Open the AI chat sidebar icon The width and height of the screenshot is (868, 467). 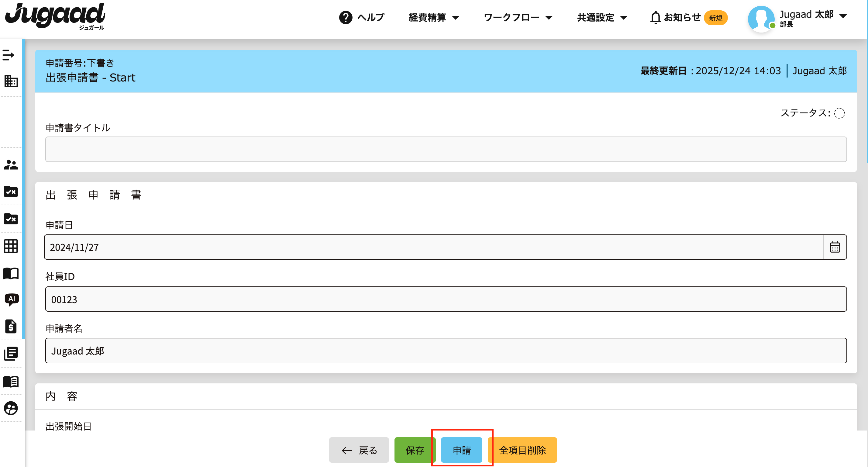(11, 299)
